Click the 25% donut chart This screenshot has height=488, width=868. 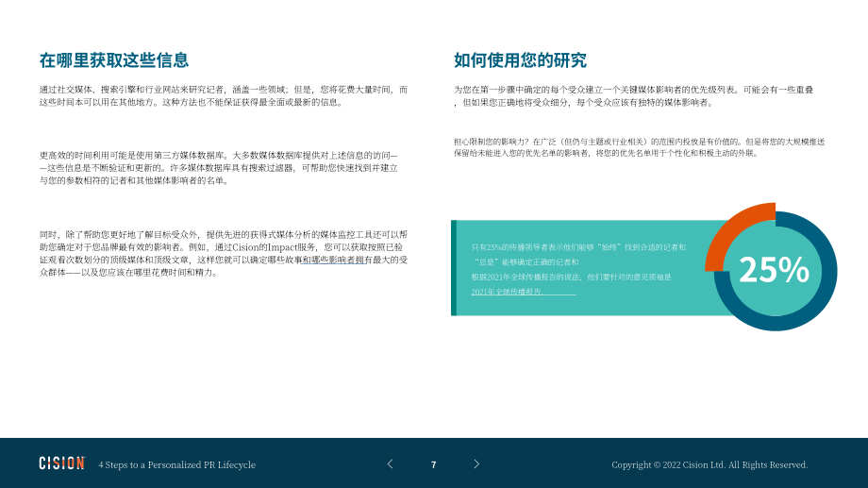771,267
